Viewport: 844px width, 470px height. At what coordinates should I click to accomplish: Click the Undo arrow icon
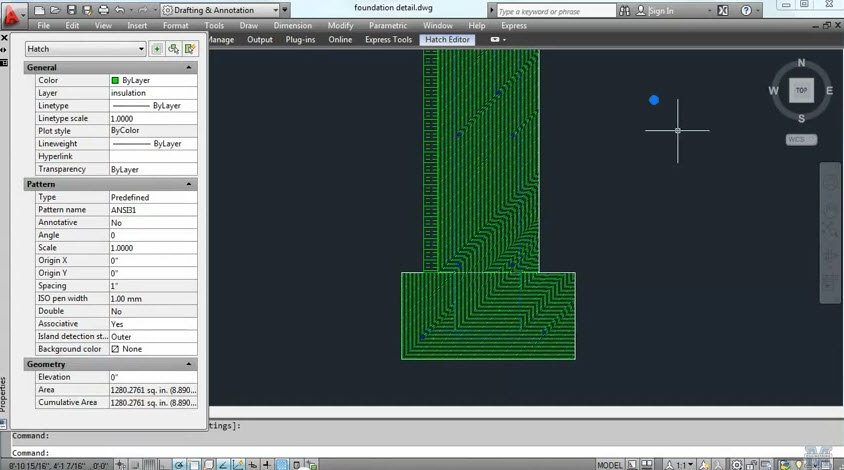point(119,10)
